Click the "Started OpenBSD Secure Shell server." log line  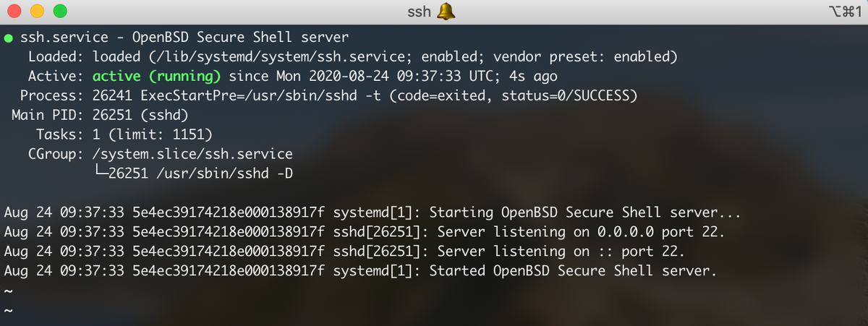click(573, 271)
